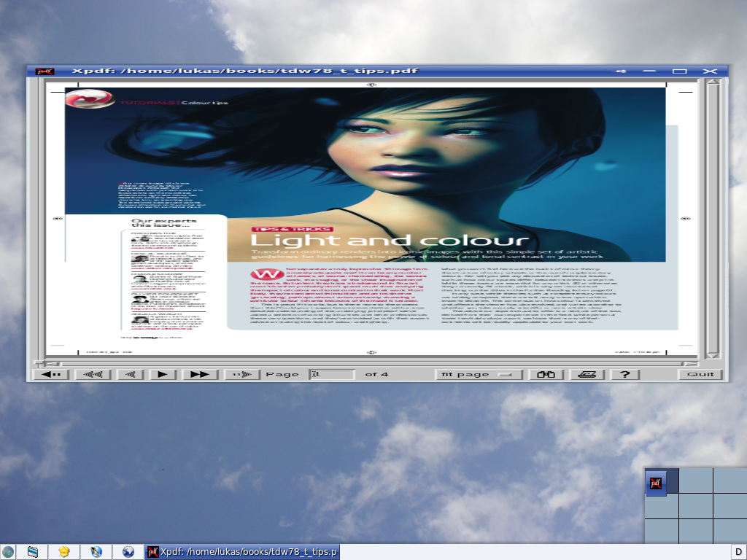Pin the Xpdf window using the sticky pin icon

pyautogui.click(x=620, y=71)
